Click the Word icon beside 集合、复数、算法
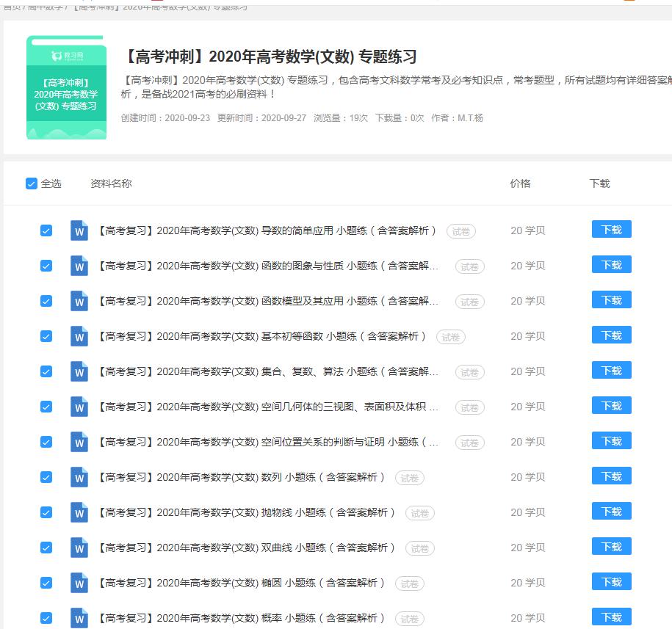The image size is (672, 629). tap(79, 371)
